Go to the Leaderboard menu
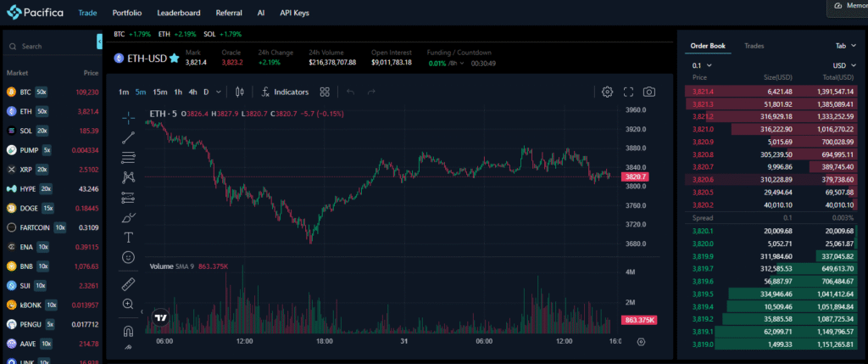The height and width of the screenshot is (364, 868). [x=179, y=14]
